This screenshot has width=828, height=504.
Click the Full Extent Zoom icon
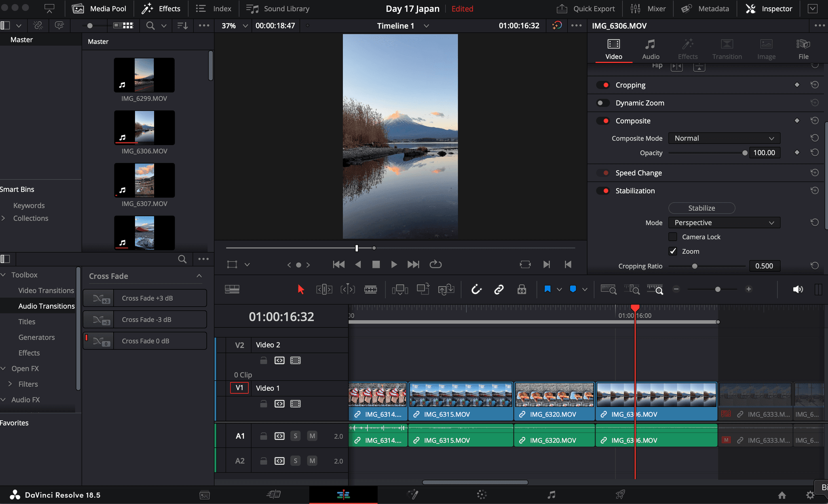608,289
